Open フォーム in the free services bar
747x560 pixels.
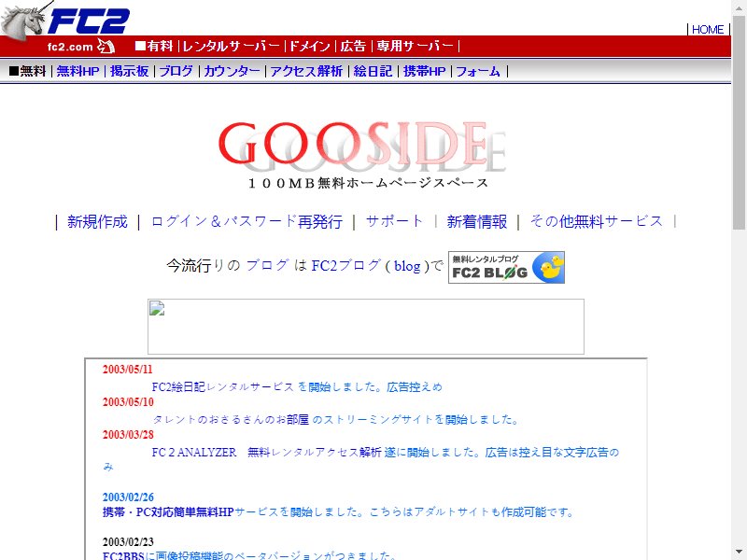478,72
